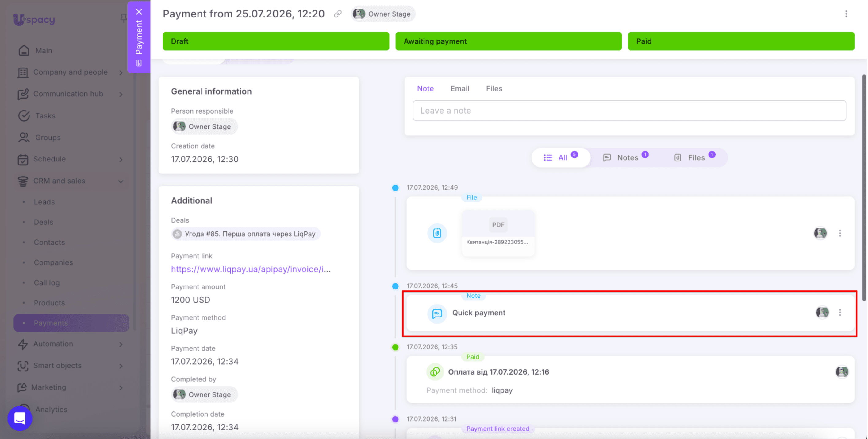Click the page vertical scrollbar
Screen dimensions: 868x439
pos(864,187)
